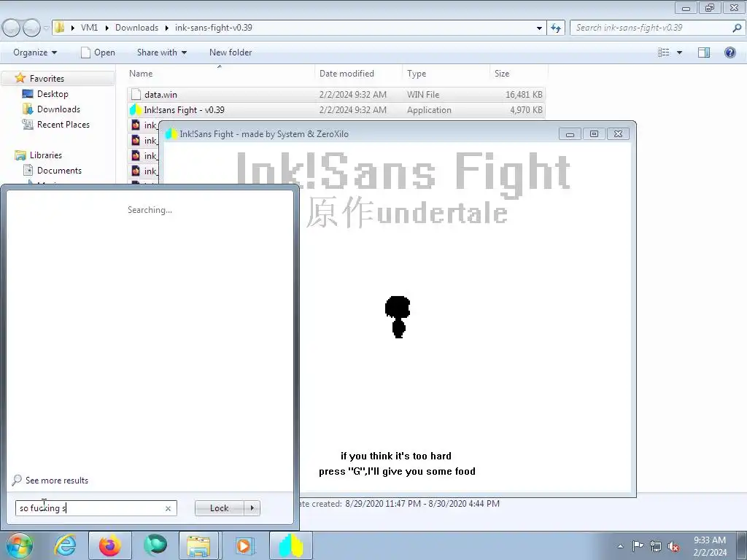This screenshot has height=560, width=747.
Task: Open Windows Explorer taskbar icon
Action: click(198, 545)
